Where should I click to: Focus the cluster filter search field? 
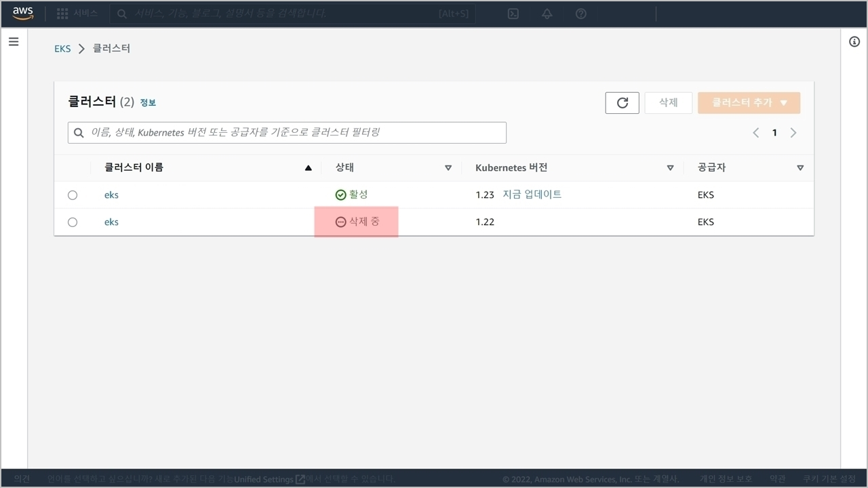tap(287, 133)
